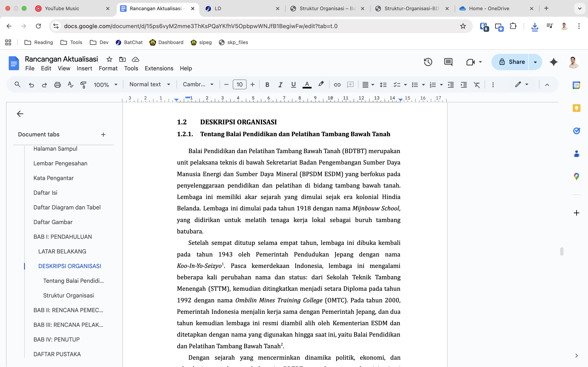Open the Insert menu
Viewport: 588px width, 367px height.
tap(84, 69)
